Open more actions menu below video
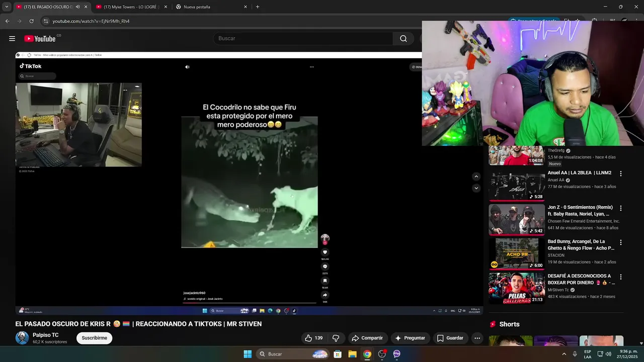Screen dimensions: 644x362 tap(477, 338)
